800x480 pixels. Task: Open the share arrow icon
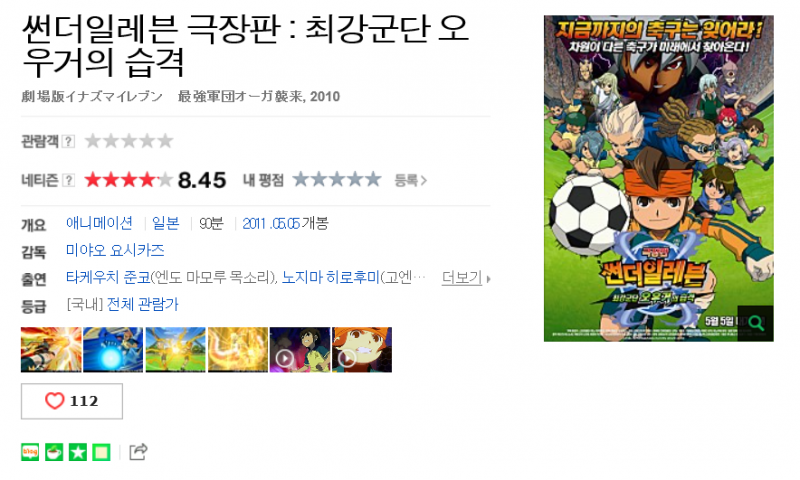(x=138, y=451)
